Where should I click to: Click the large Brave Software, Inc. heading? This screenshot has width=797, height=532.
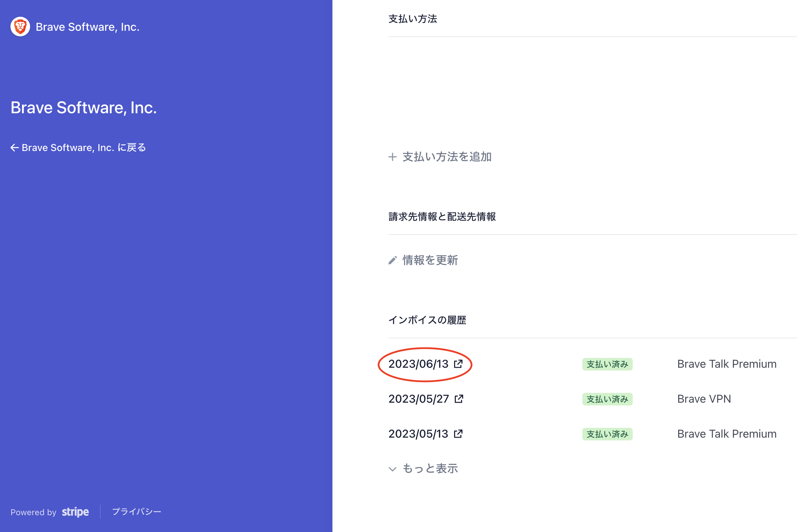84,108
